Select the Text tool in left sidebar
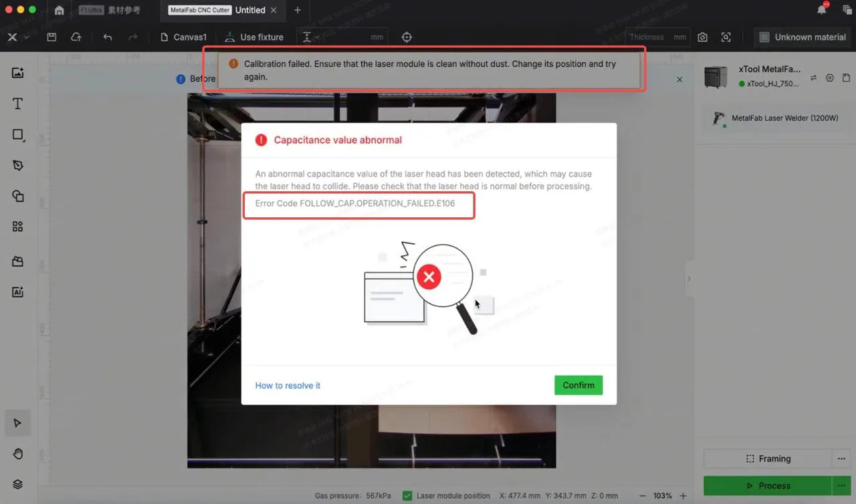 click(18, 104)
